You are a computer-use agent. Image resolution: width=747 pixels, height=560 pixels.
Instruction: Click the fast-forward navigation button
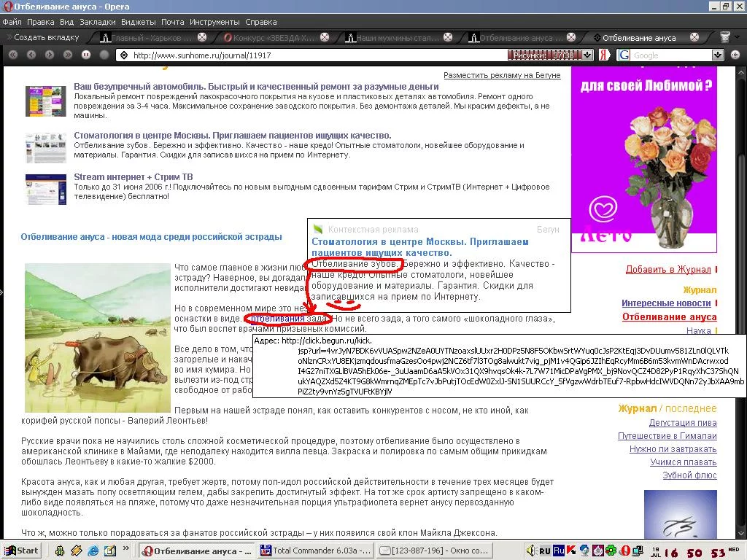click(x=68, y=55)
